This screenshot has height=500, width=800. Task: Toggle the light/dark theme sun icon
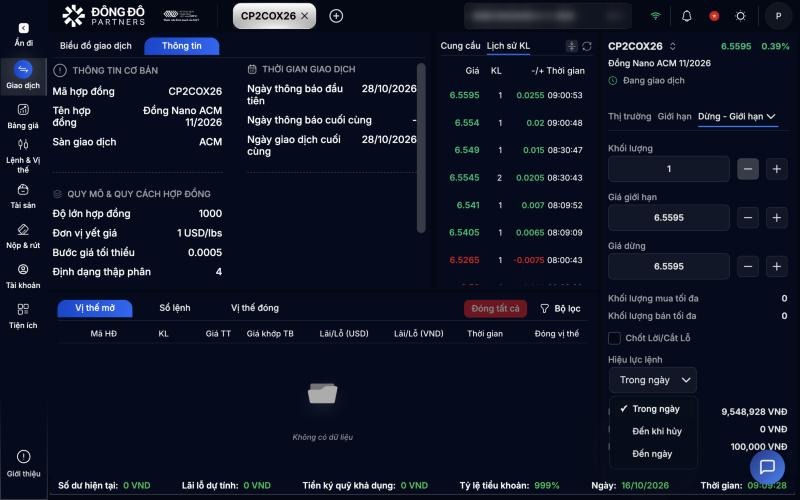740,16
